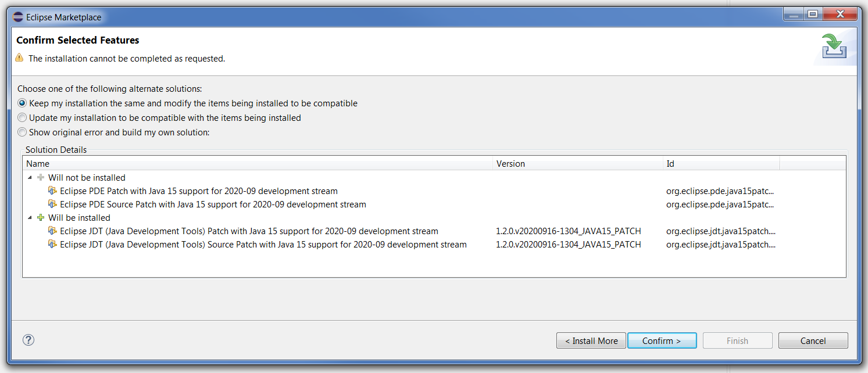Image resolution: width=868 pixels, height=373 pixels.
Task: Click the Install More button
Action: 591,341
